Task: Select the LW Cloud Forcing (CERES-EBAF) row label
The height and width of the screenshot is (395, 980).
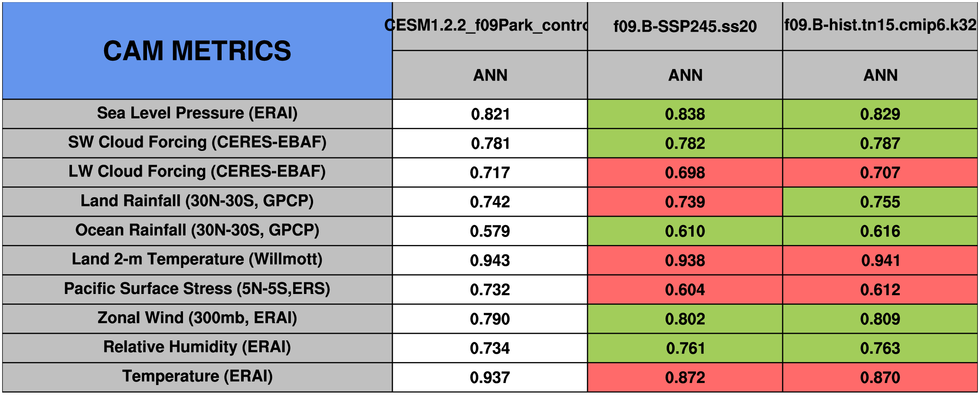Action: pos(197,172)
